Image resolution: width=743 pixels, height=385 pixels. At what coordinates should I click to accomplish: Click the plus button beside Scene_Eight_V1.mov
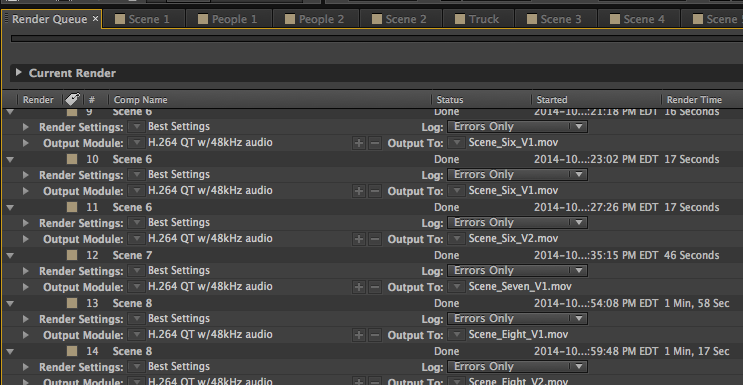359,335
